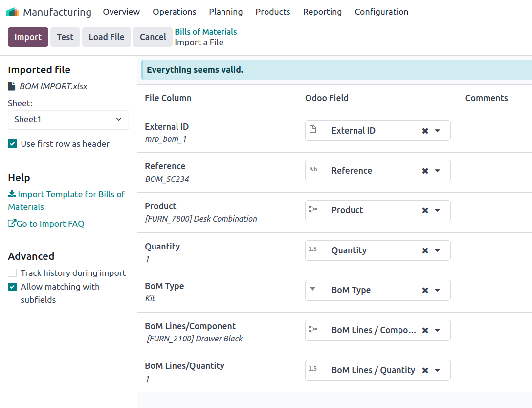Open the Sheet1 sheet selector
The height and width of the screenshot is (408, 532).
pos(68,119)
